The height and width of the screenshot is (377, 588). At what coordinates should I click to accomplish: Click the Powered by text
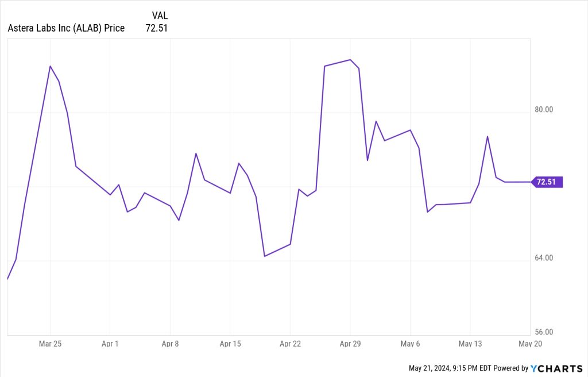[x=510, y=368]
